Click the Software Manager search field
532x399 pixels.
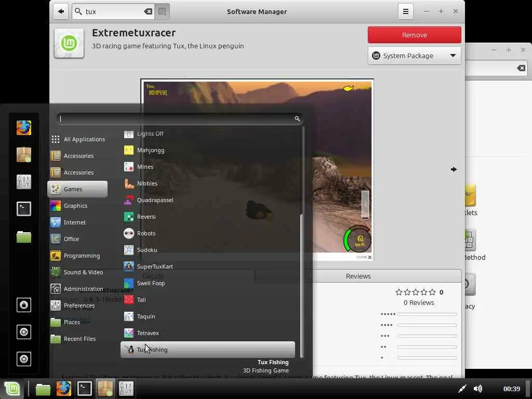pos(113,11)
